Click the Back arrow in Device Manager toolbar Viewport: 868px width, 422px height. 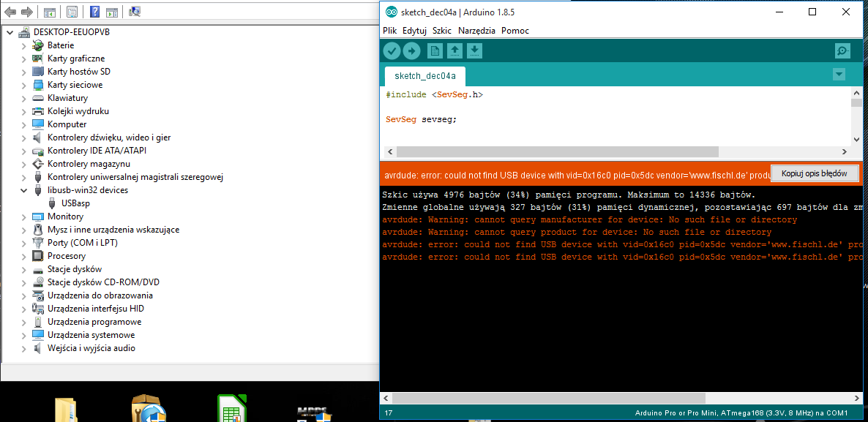(10, 12)
